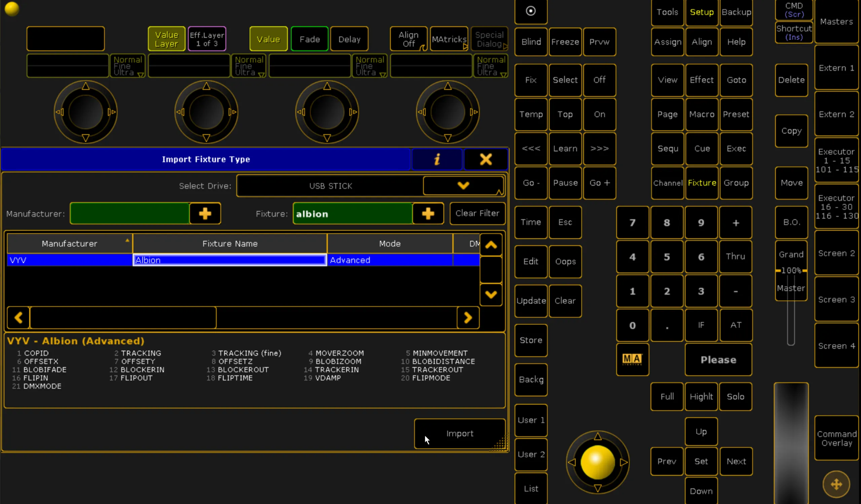Switch to Screen 2
This screenshot has height=504, width=861.
tap(836, 253)
